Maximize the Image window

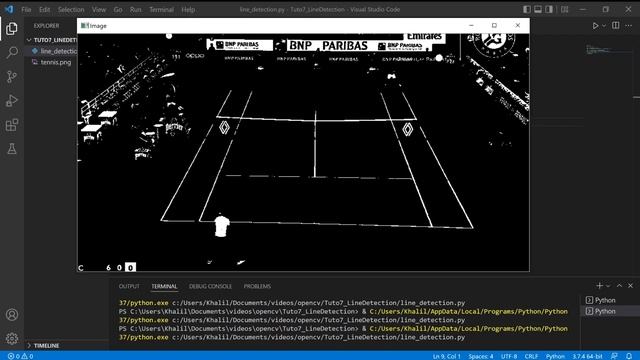494,25
